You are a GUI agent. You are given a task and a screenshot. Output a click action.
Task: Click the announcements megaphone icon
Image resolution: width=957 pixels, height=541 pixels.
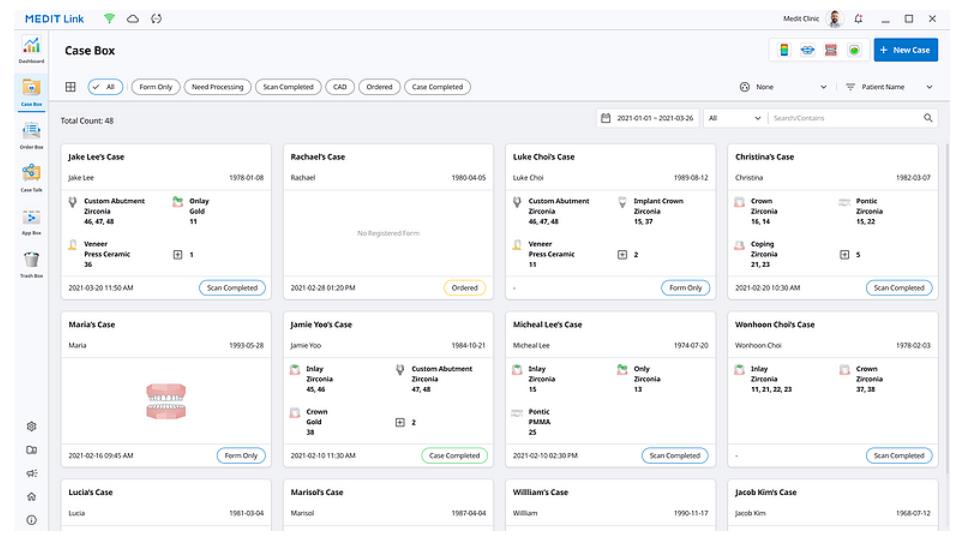[x=31, y=473]
